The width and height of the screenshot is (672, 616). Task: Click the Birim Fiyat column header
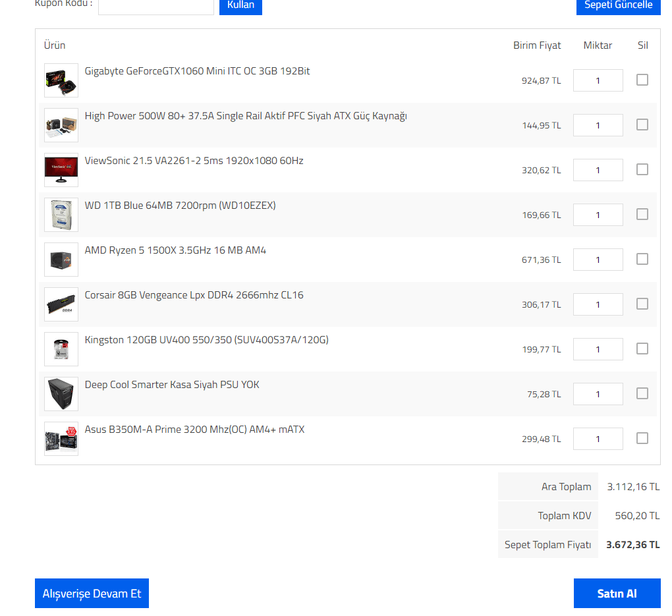[x=537, y=45]
